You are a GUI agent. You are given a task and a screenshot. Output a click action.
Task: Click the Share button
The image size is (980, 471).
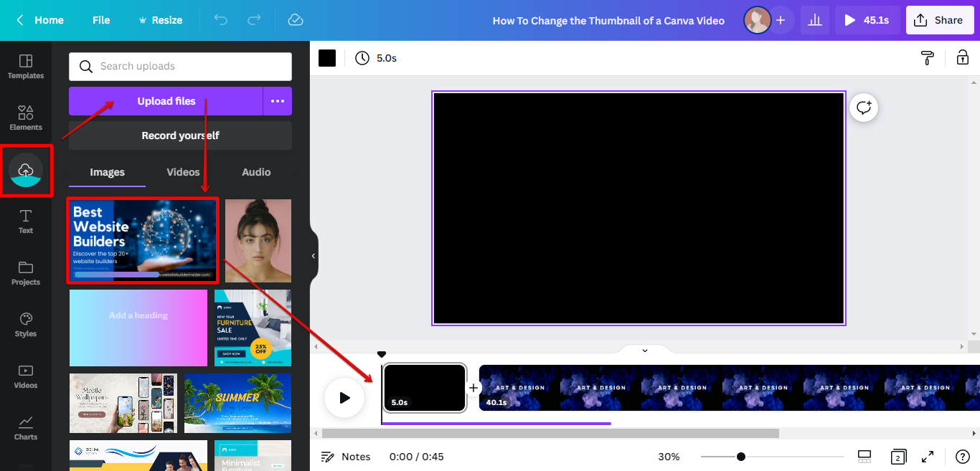(x=939, y=20)
